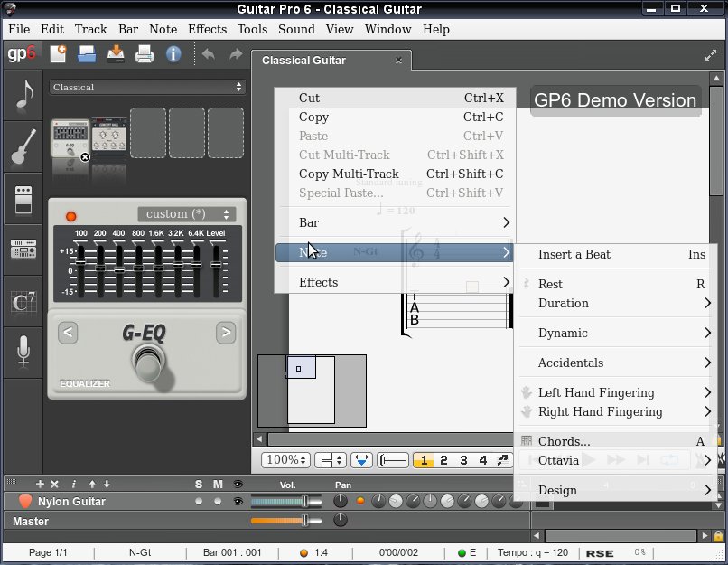
Task: Expand the Dynamic submenu
Action: (615, 333)
